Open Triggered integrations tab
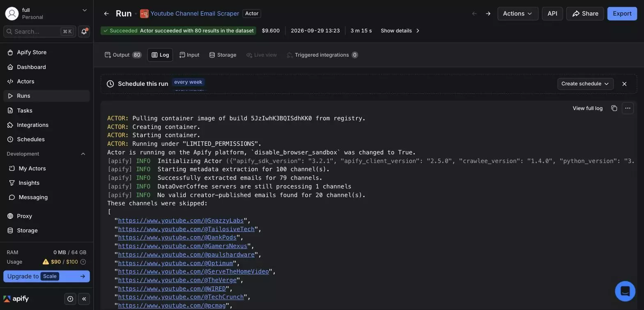644x310 pixels. [322, 55]
